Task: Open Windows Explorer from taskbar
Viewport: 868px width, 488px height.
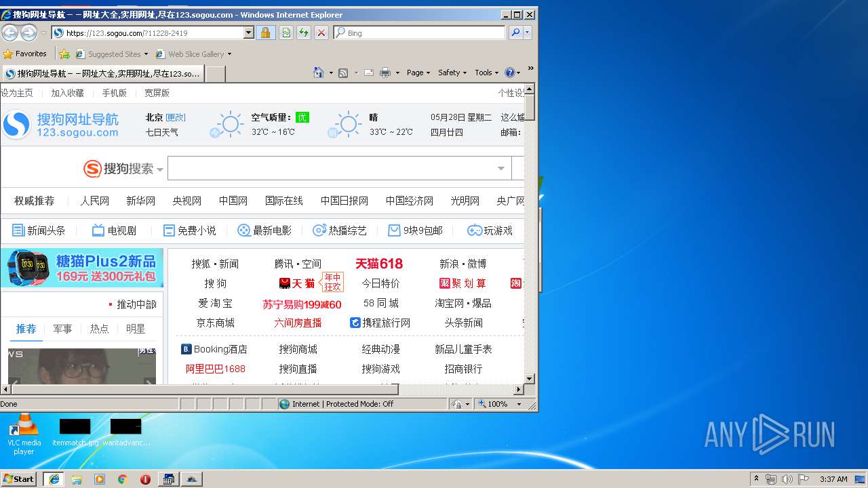Action: click(x=77, y=479)
